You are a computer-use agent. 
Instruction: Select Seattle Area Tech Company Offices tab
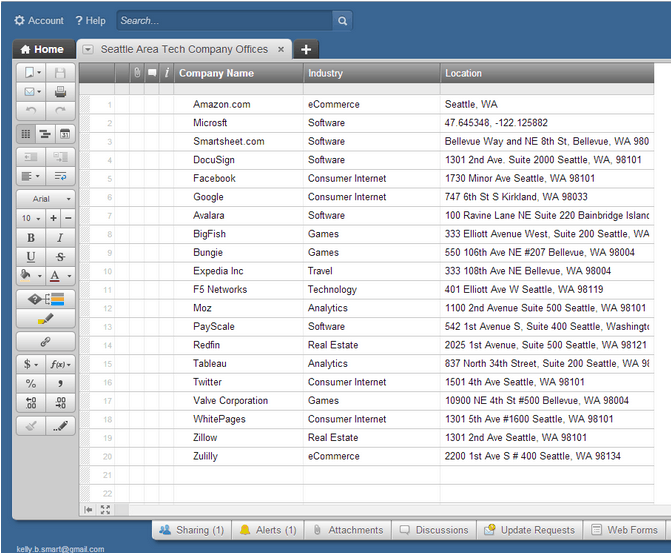point(184,49)
